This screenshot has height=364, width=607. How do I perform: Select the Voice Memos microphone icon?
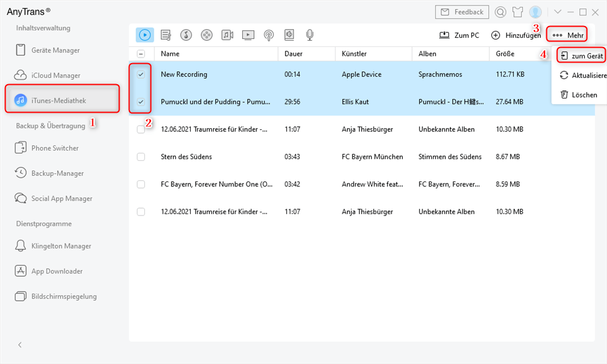click(x=310, y=35)
